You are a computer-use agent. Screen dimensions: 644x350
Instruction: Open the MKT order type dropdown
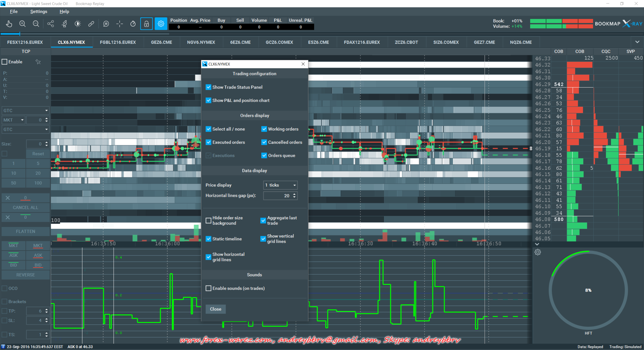click(x=14, y=120)
